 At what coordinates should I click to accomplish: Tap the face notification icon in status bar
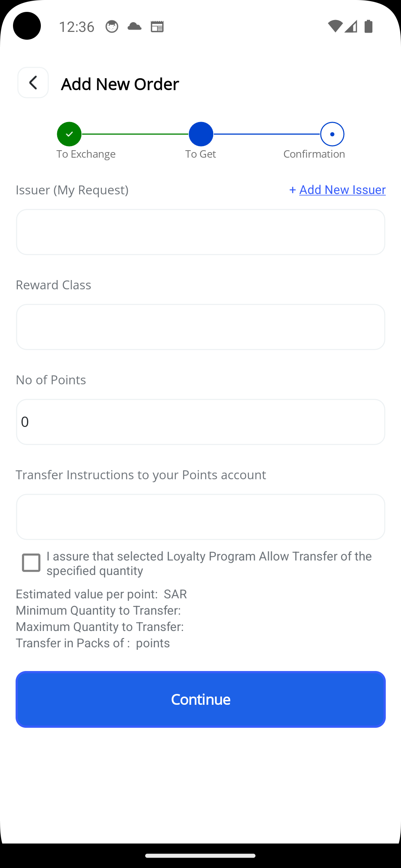(x=112, y=27)
